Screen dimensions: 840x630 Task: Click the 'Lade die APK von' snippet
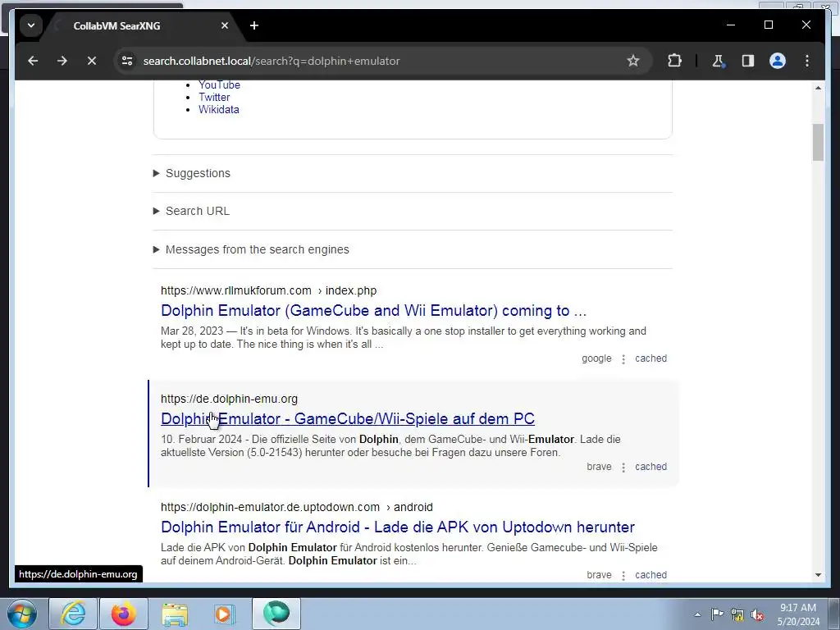(409, 554)
